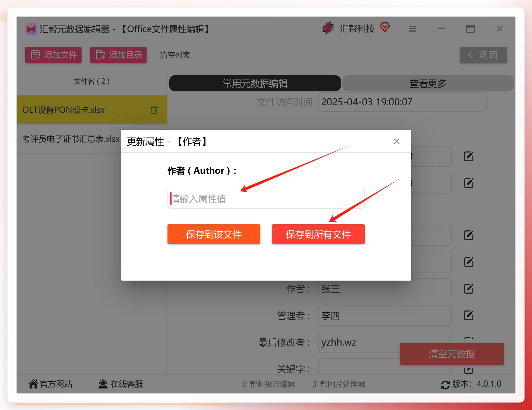Click the home icon beside 官方网站
The height and width of the screenshot is (410, 532).
(33, 384)
